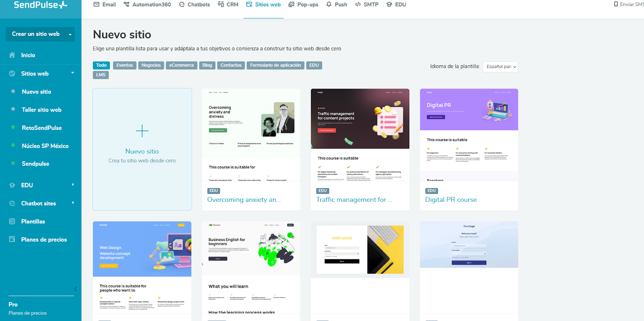Click the SMTP code brackets icon
Image resolution: width=644 pixels, height=321 pixels.
[358, 4]
